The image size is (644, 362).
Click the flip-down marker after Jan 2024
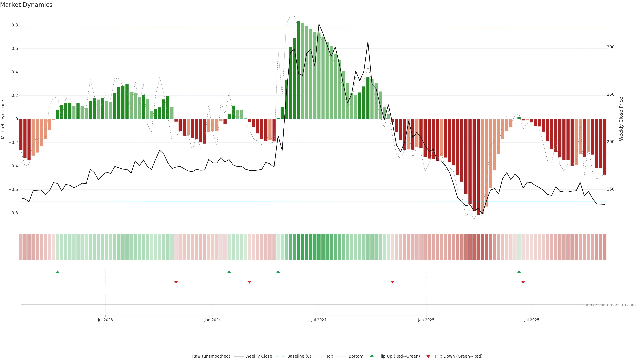[x=250, y=282]
